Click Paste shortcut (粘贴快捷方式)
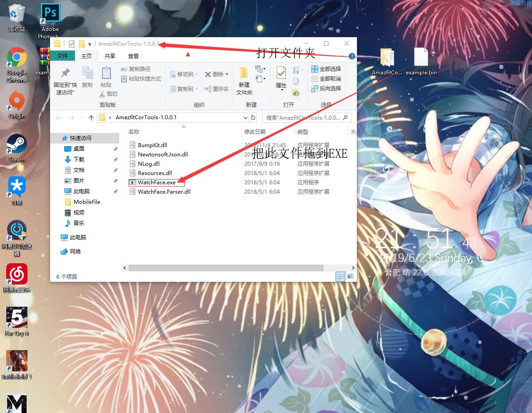532x413 pixels. [x=141, y=79]
